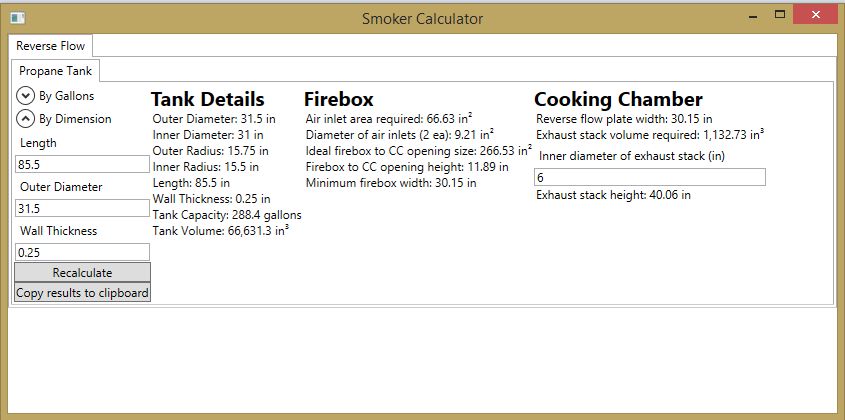
Task: Expand the By Gallons section
Action: tap(25, 96)
